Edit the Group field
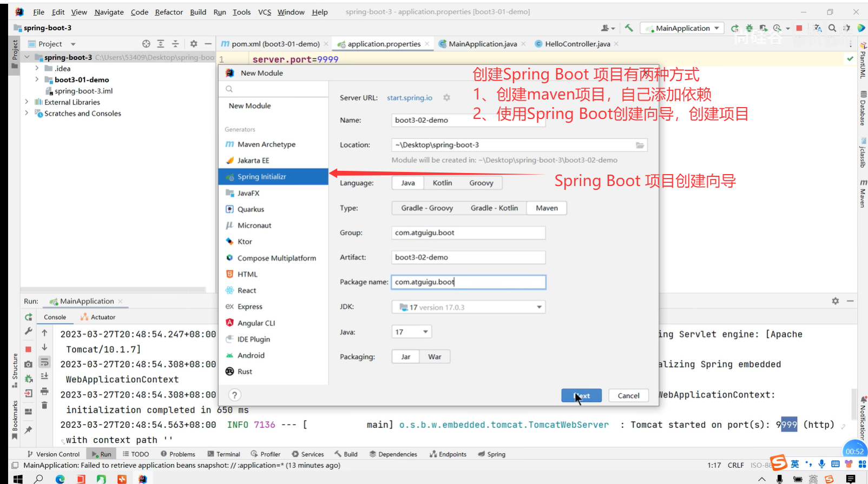The height and width of the screenshot is (484, 868). click(469, 233)
